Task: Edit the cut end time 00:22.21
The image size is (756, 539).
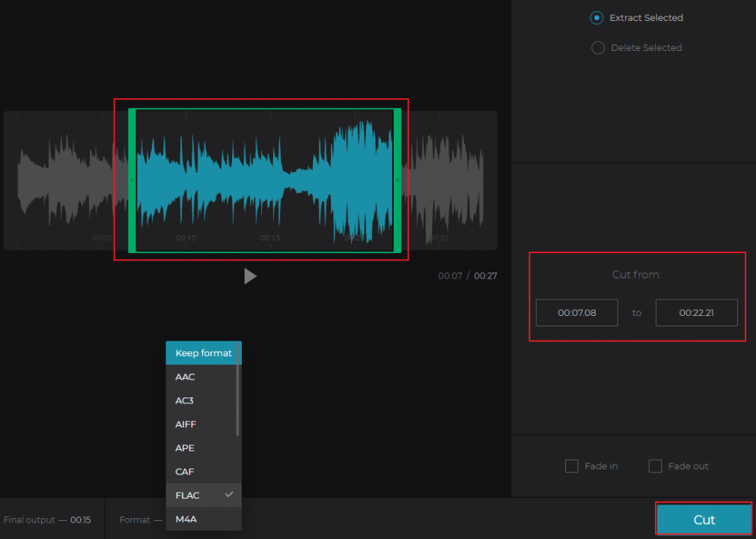Action: (696, 313)
